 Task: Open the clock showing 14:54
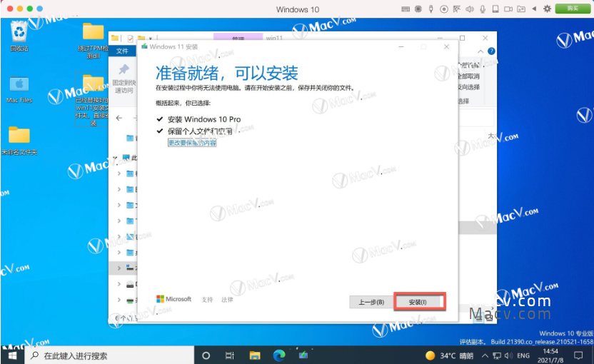tap(550, 355)
